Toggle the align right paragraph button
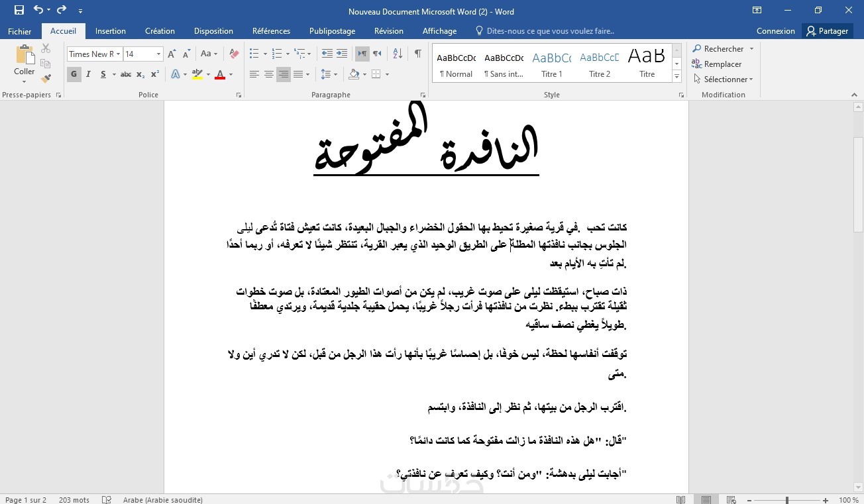Viewport: 864px width, 504px height. coord(284,74)
